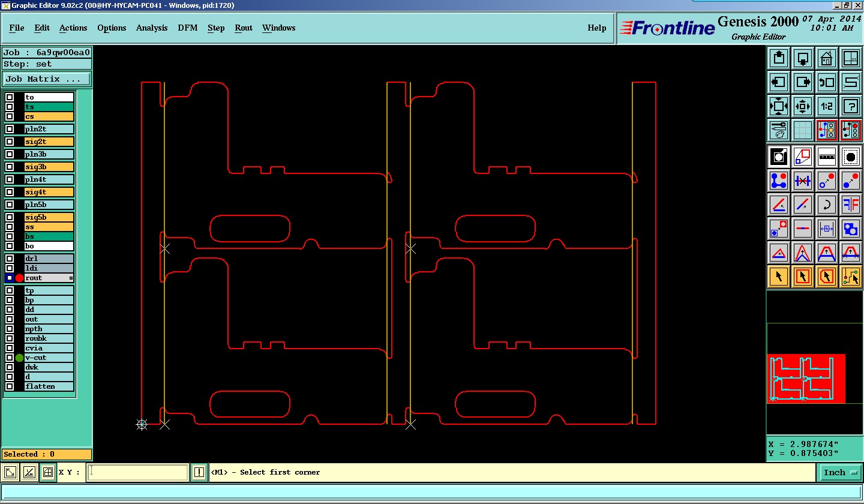Click the S-shaped serpentine icon
864x504 pixels.
pos(851,82)
